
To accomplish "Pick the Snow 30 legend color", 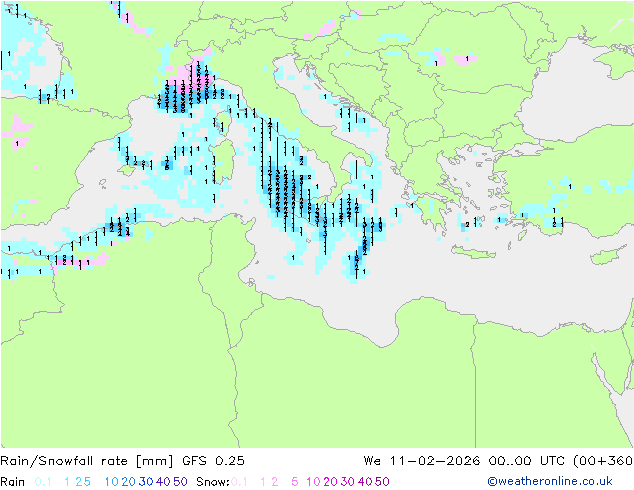I will 348,482.
